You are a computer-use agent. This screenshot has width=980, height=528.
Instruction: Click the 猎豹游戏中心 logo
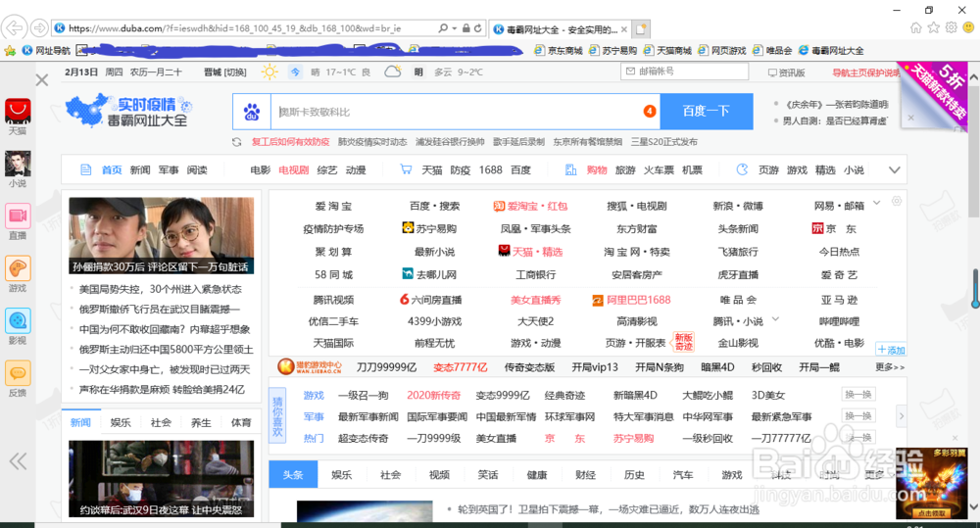click(x=310, y=366)
